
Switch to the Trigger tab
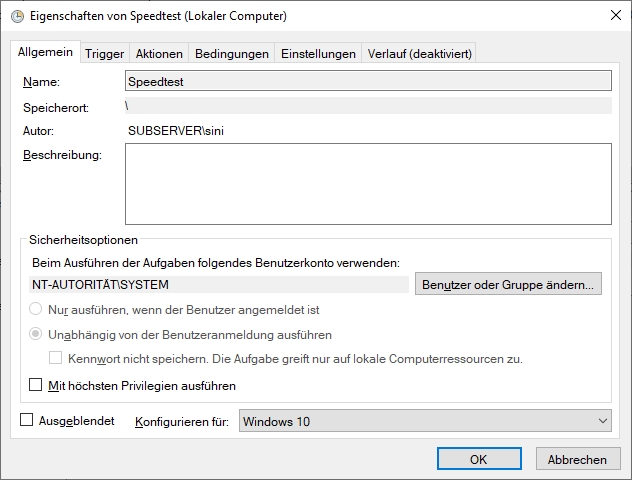(x=104, y=54)
